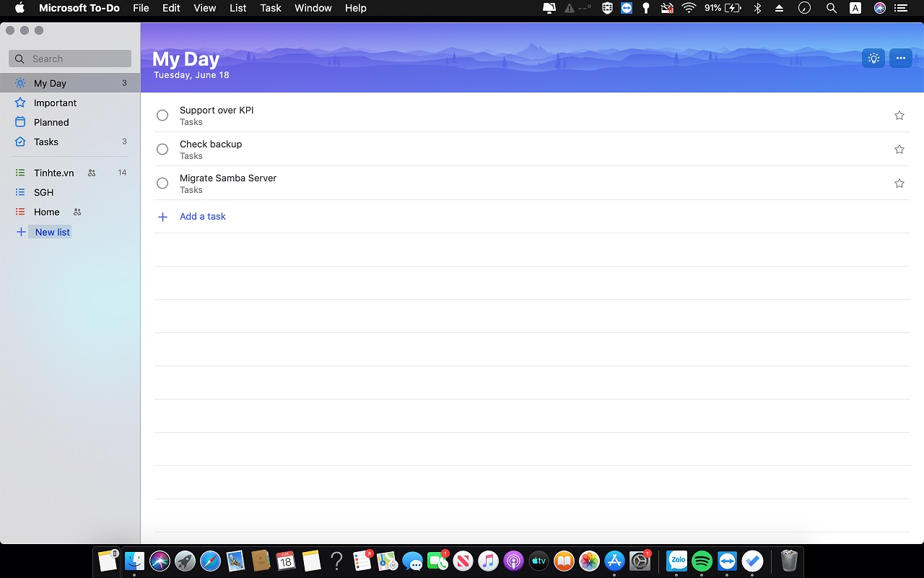Open the Trash in the Dock
The width and height of the screenshot is (924, 578).
tap(789, 560)
